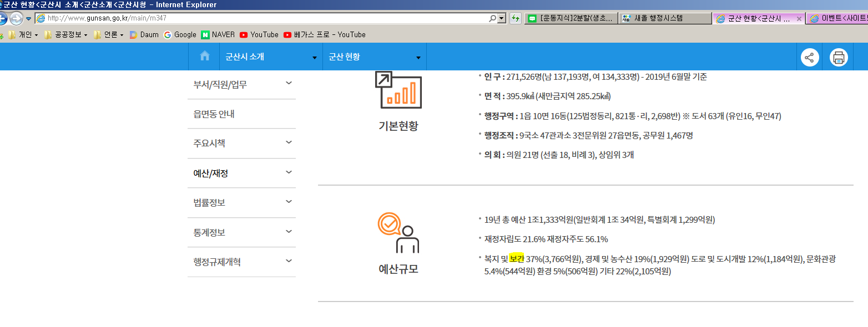This screenshot has height=327, width=868.
Task: Click the search magnifier in address bar
Action: click(492, 18)
